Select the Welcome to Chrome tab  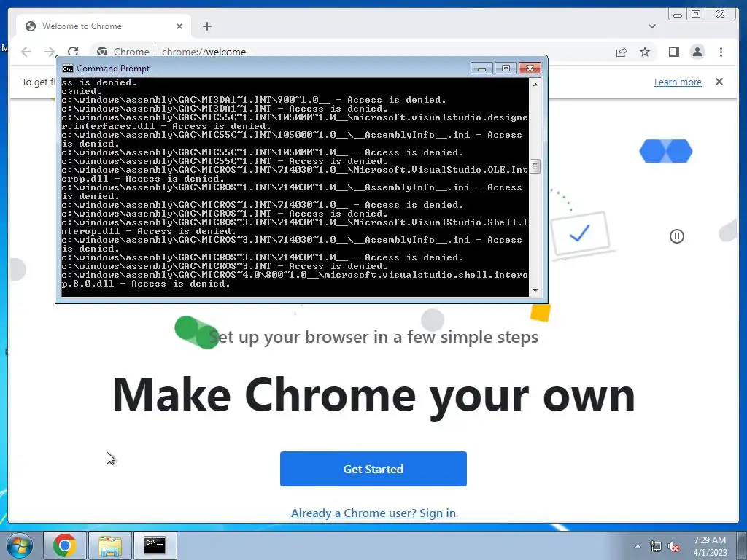(x=104, y=26)
